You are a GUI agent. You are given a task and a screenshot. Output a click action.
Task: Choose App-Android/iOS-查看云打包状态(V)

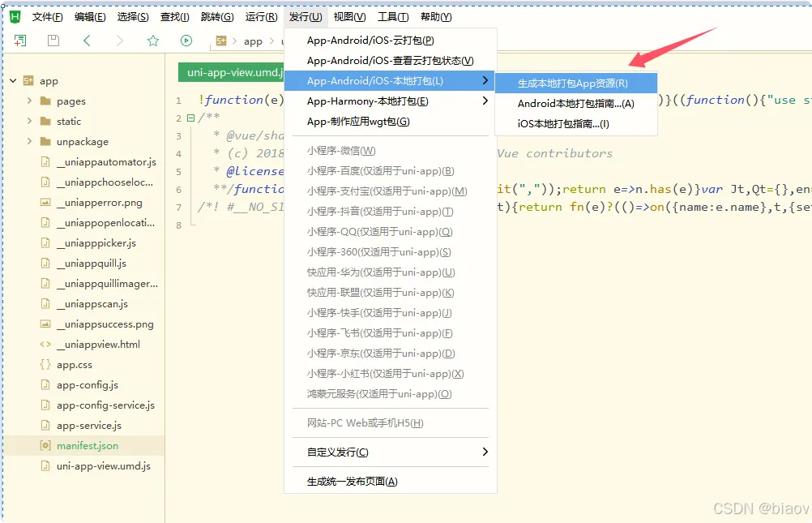point(391,61)
